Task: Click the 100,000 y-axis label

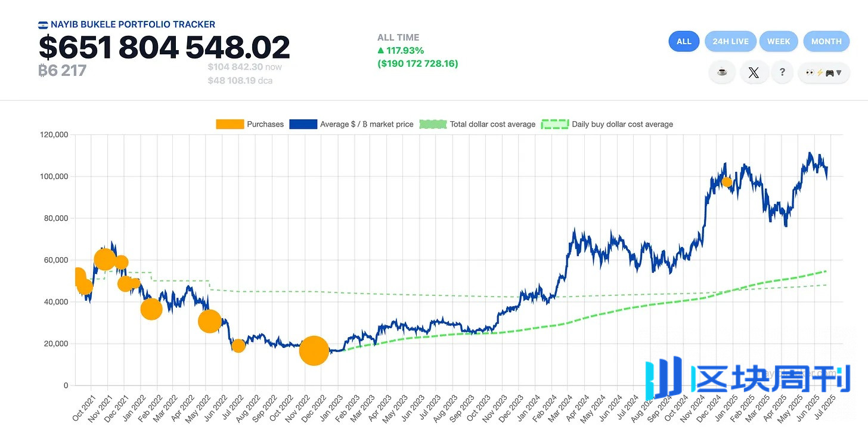Action: click(53, 177)
